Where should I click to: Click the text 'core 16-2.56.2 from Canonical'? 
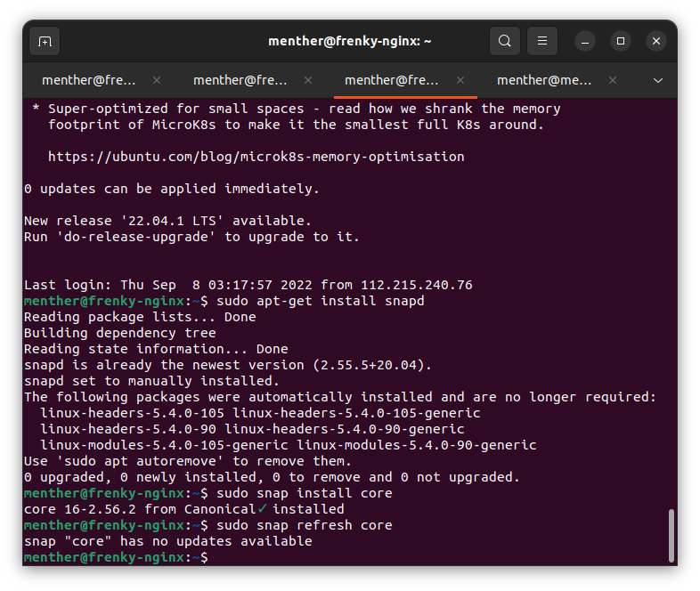pos(140,509)
